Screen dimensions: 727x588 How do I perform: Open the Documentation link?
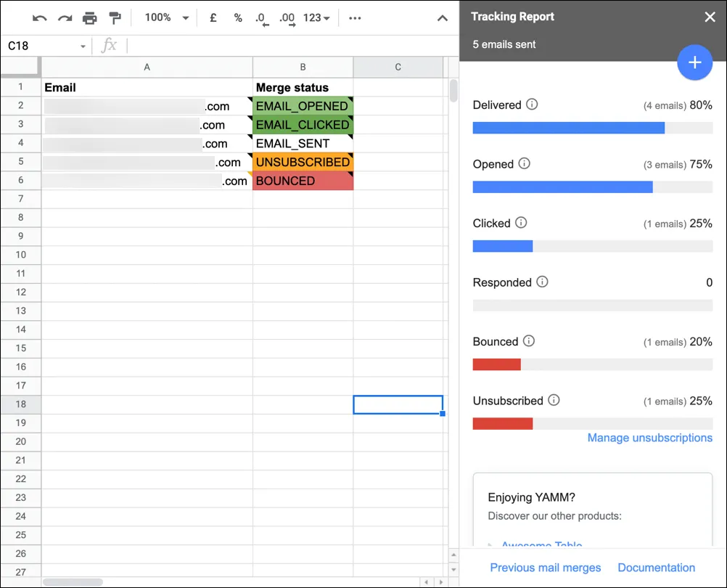pyautogui.click(x=656, y=568)
